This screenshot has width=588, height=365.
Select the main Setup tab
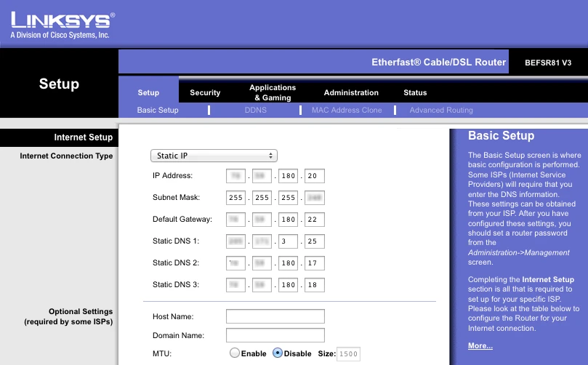pos(148,93)
